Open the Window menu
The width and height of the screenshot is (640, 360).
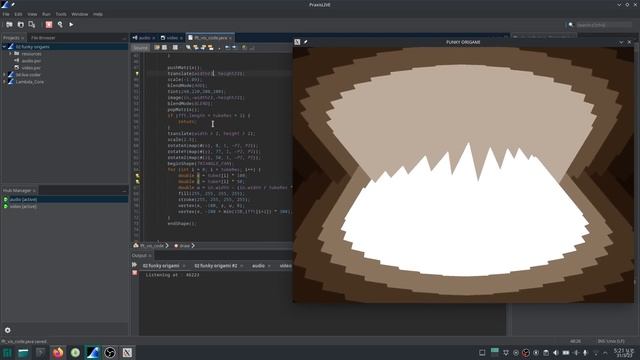pyautogui.click(x=80, y=14)
